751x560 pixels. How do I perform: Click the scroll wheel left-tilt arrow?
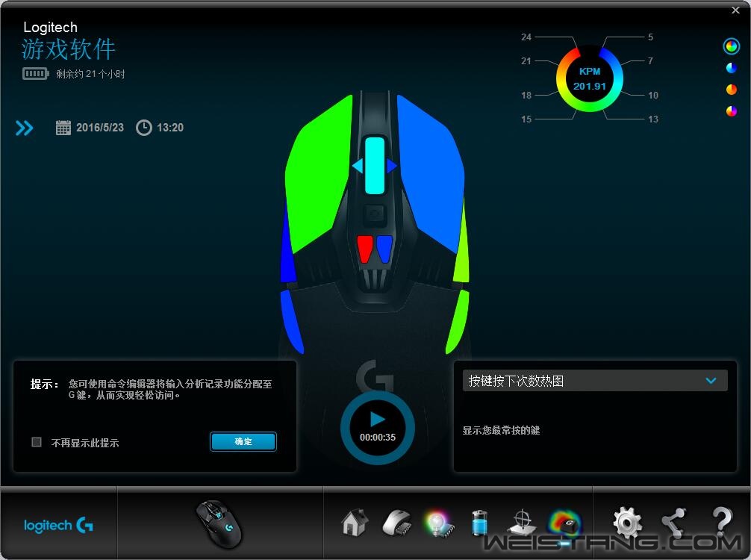pos(358,167)
